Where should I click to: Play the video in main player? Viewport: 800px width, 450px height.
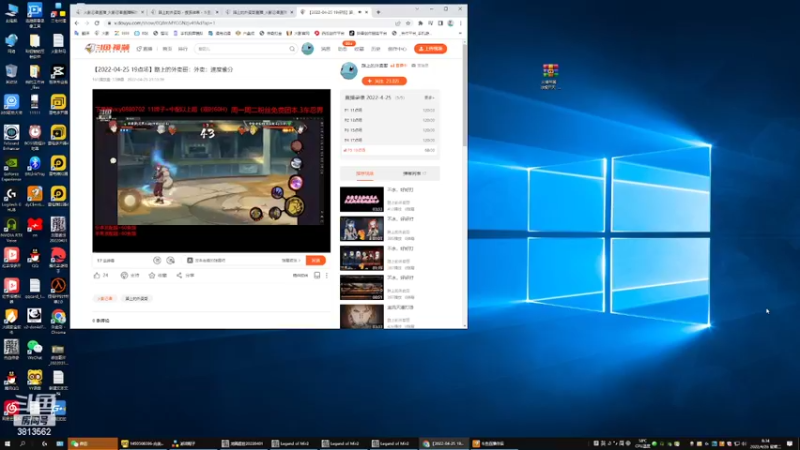coord(211,170)
